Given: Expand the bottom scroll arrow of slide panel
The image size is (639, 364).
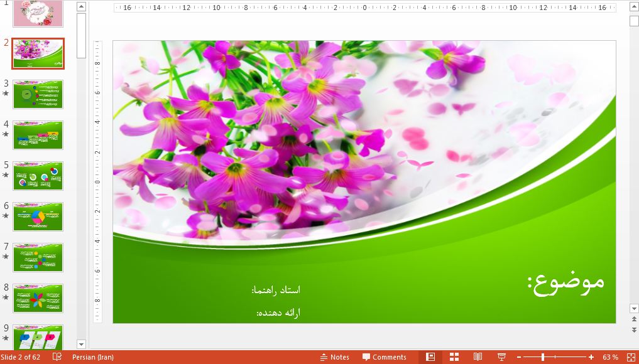Looking at the screenshot, I should 81,345.
